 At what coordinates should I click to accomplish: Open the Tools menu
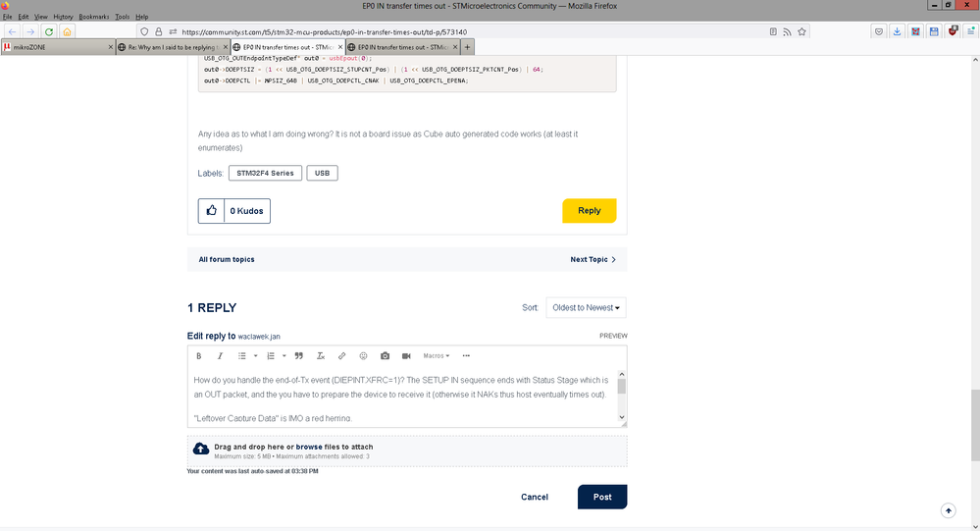click(x=123, y=17)
